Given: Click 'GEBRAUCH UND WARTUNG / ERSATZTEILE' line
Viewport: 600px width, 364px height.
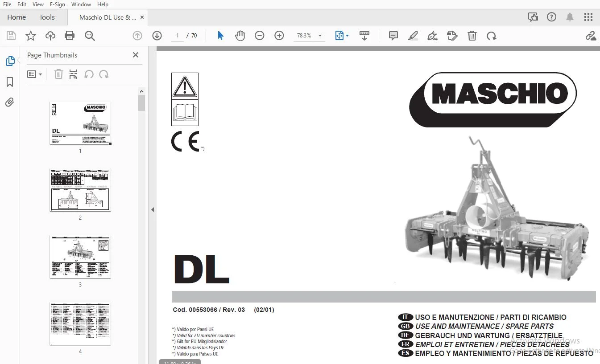Looking at the screenshot, I should click(x=489, y=335).
